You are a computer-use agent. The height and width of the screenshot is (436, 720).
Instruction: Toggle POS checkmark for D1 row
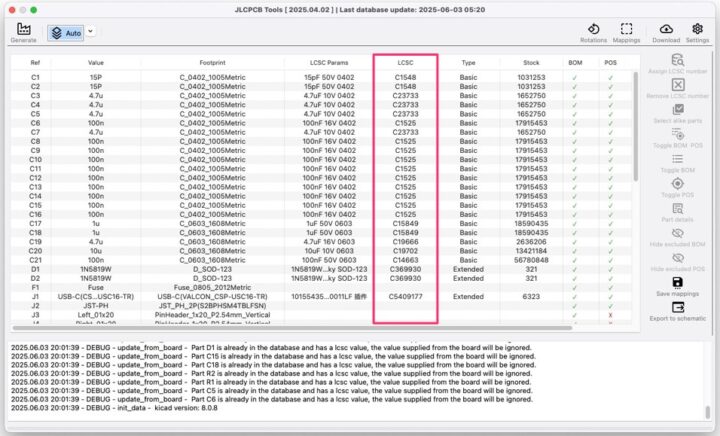click(610, 268)
